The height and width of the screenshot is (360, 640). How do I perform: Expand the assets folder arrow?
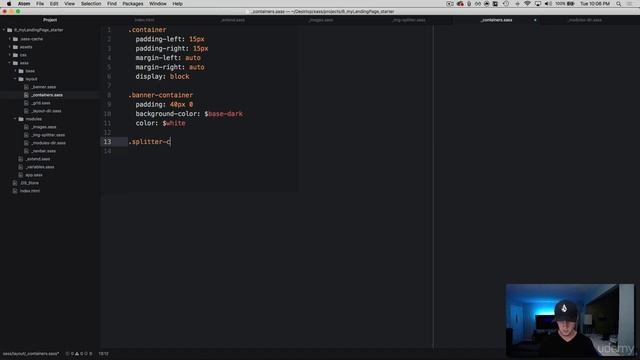click(x=10, y=47)
